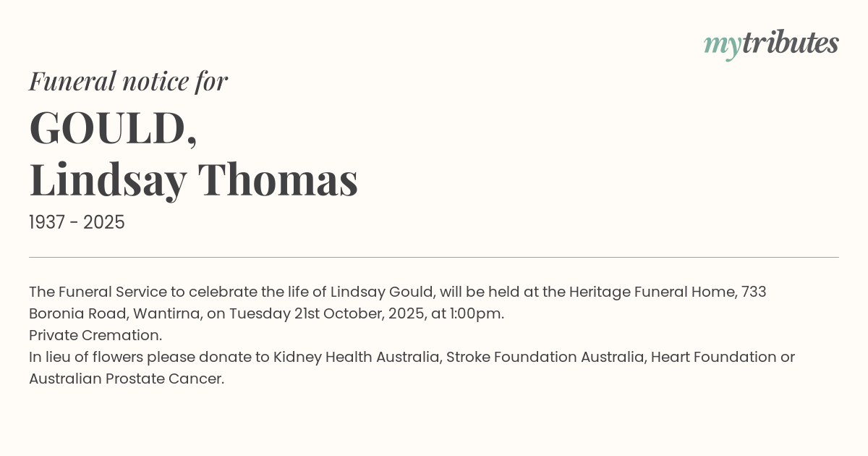Click the "Australian Prostate Cancer." text

pyautogui.click(x=127, y=379)
